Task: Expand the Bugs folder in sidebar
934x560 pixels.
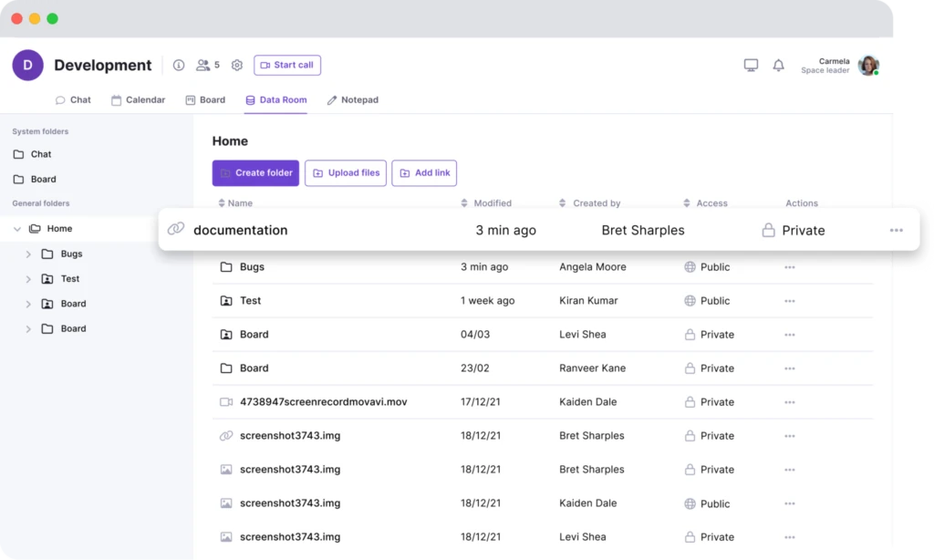Action: coord(28,254)
